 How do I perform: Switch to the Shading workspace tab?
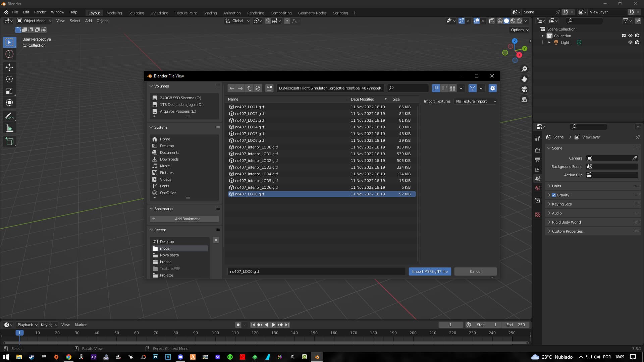pos(210,13)
